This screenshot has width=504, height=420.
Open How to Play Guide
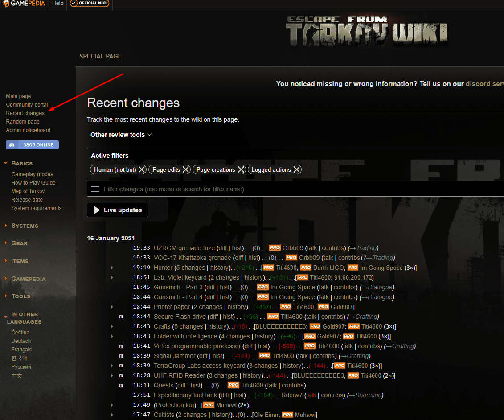click(33, 183)
